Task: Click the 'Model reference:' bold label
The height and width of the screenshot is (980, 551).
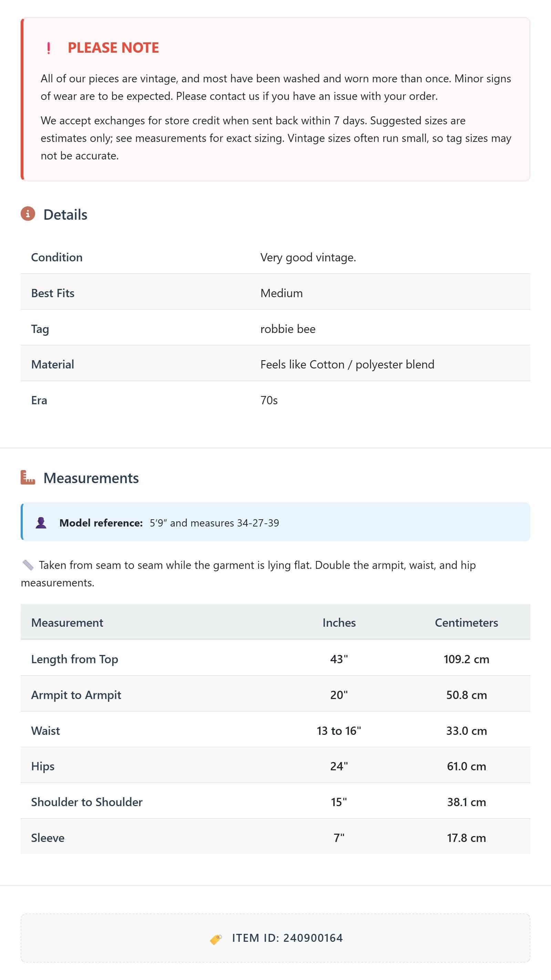Action: pos(101,523)
